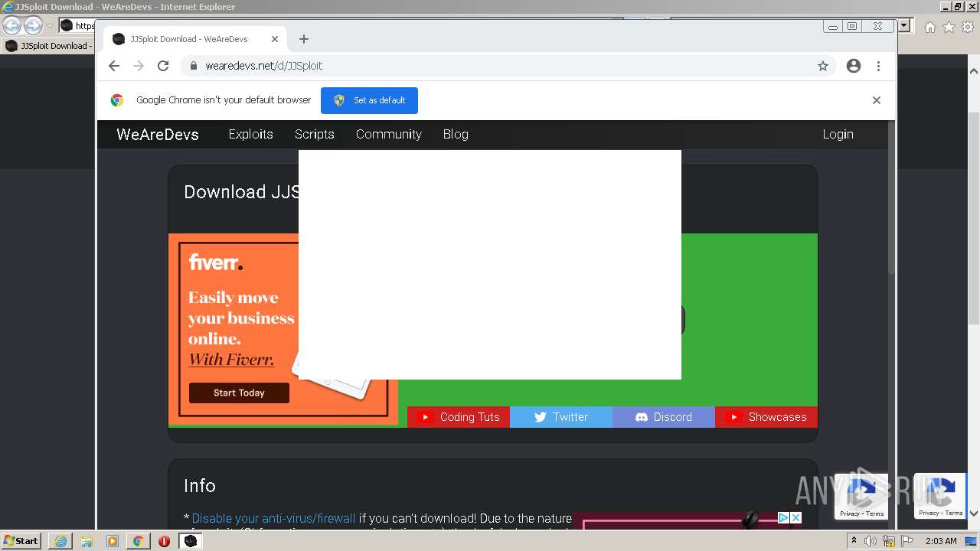Click Set as default button
This screenshot has height=551, width=980.
(x=369, y=100)
